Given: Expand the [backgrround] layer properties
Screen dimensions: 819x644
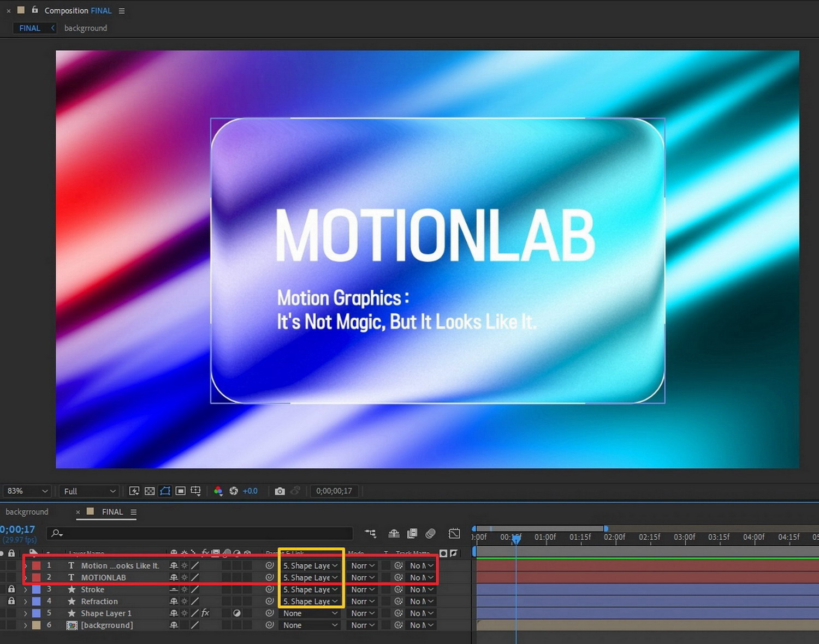Looking at the screenshot, I should click(x=25, y=625).
